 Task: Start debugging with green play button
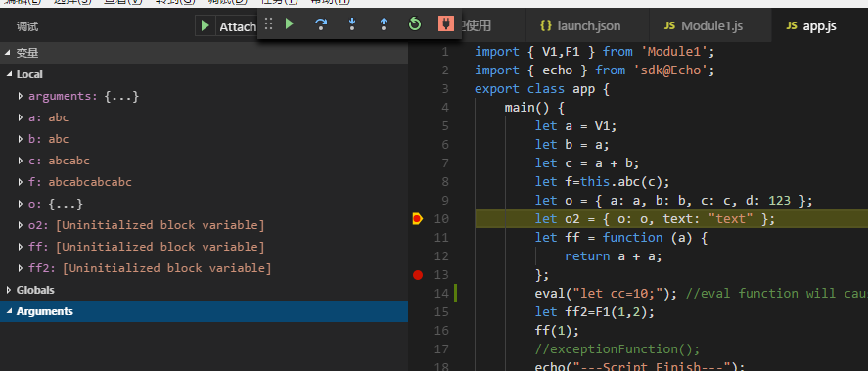coord(206,26)
